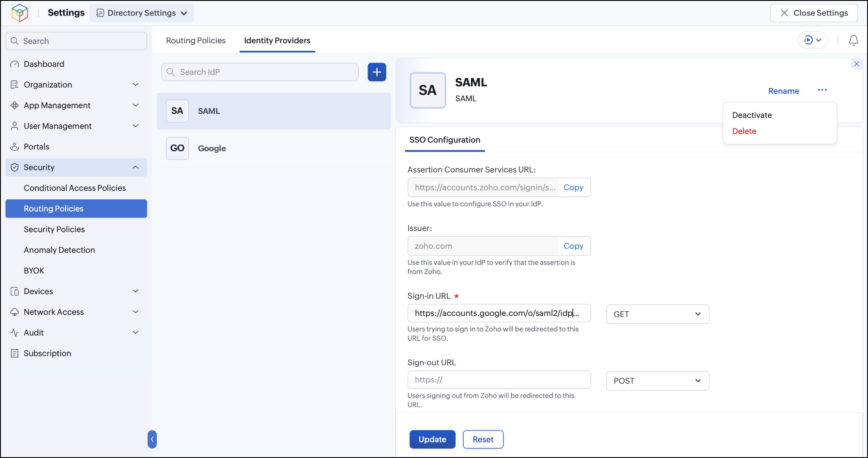Click the Rename link
The image size is (868, 458).
[x=784, y=91]
